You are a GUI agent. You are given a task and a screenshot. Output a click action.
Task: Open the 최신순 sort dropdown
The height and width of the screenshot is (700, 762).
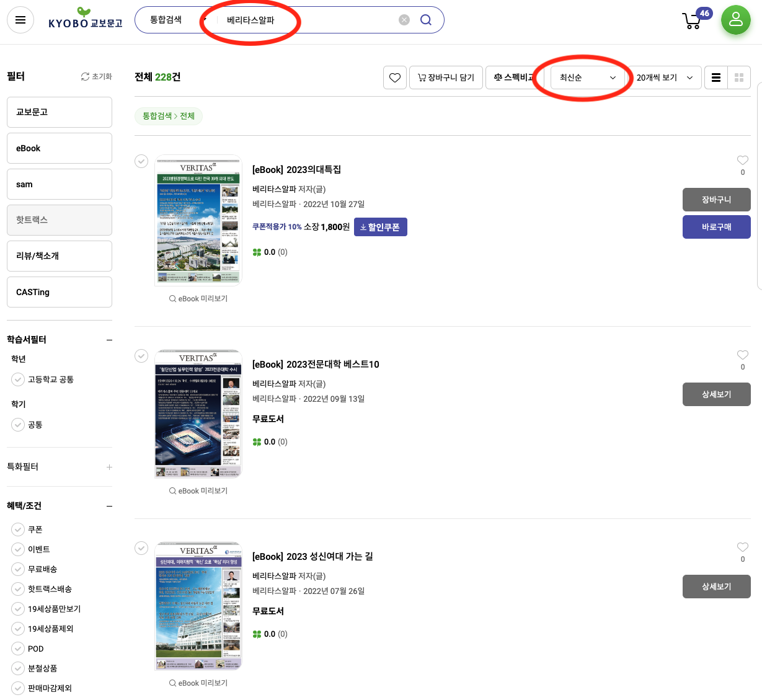point(588,78)
